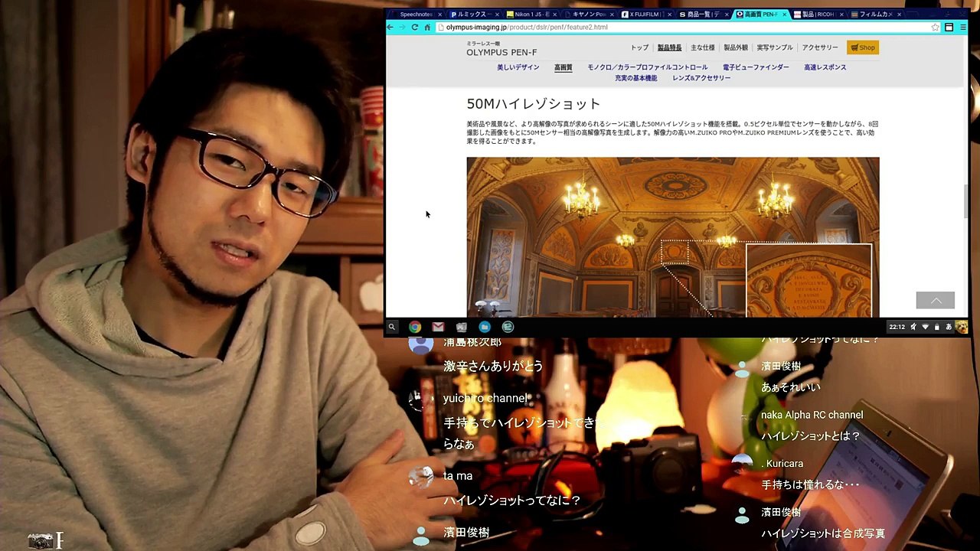The image size is (980, 551).
Task: Launch Chrome from the shelf
Action: click(415, 327)
